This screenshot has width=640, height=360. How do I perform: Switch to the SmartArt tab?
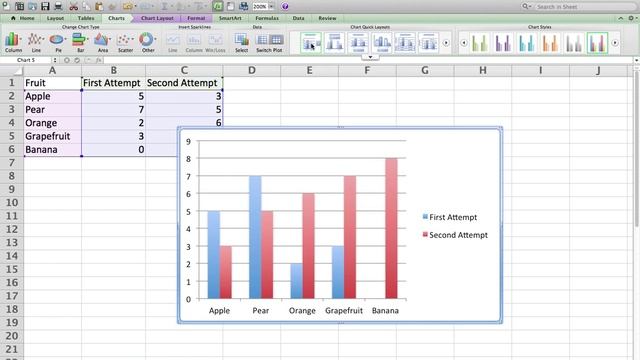pyautogui.click(x=230, y=18)
